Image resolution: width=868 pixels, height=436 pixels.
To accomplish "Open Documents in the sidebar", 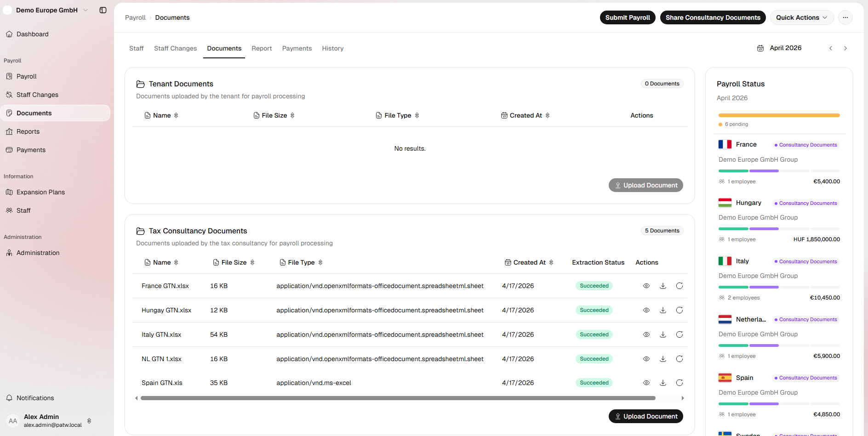I will click(x=55, y=113).
